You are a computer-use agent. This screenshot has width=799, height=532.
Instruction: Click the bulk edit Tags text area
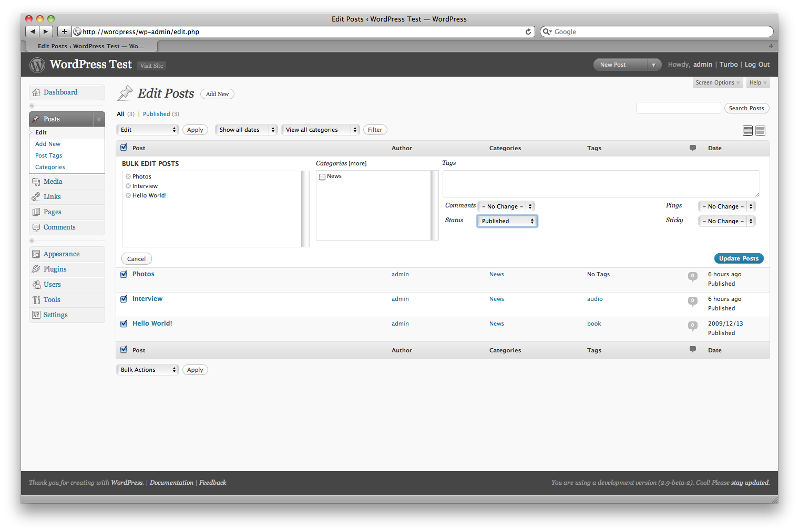(x=601, y=184)
